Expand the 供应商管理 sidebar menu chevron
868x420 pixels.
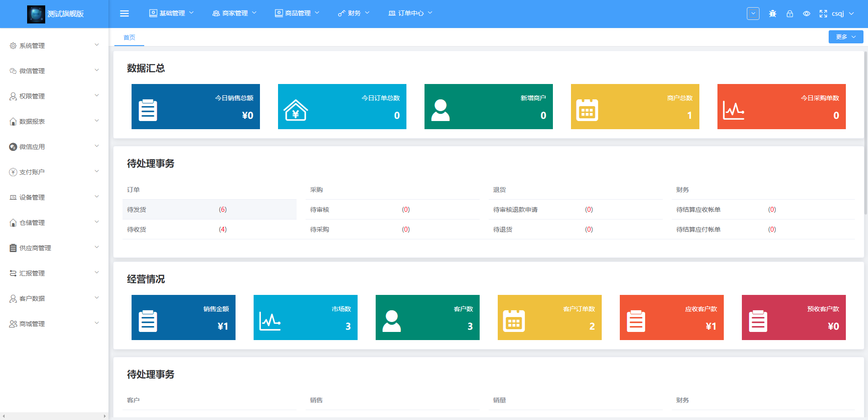point(96,247)
